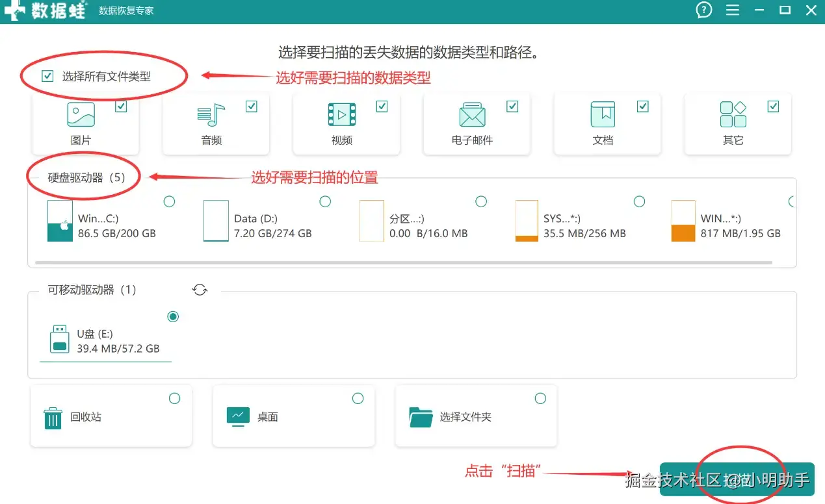Click the 86.5 GB/200 GB size text
The width and height of the screenshot is (825, 504).
[117, 233]
